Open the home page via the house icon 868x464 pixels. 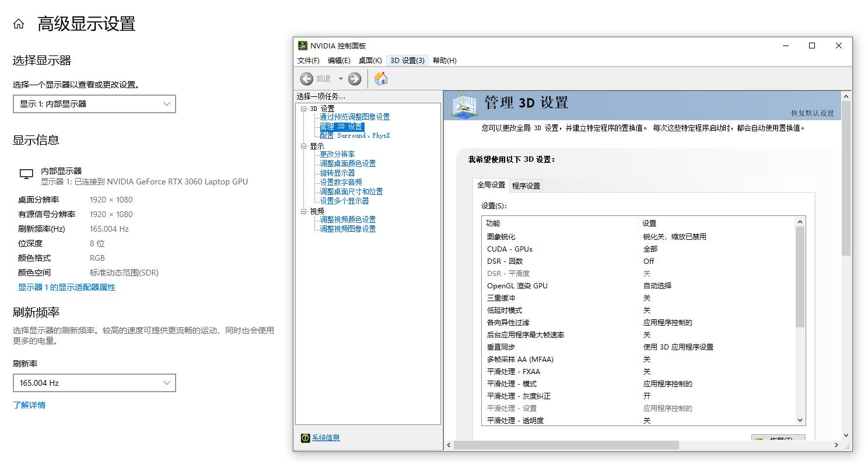tap(381, 78)
